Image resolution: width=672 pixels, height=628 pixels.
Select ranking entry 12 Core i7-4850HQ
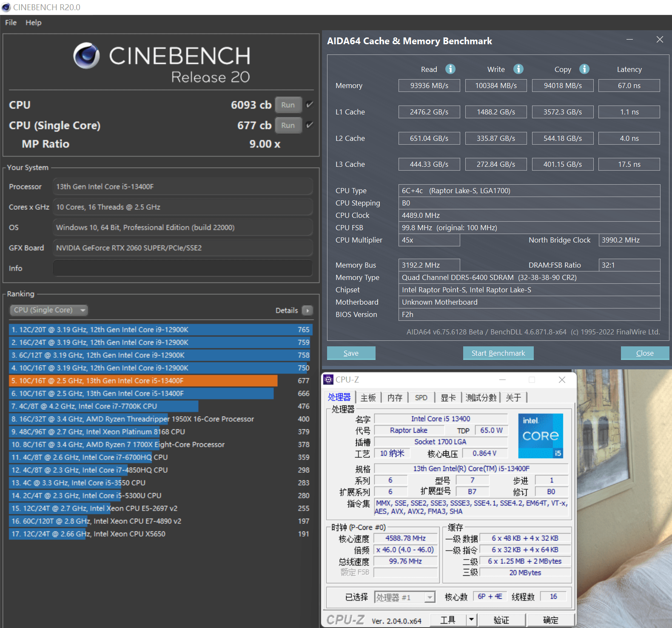[x=161, y=470]
